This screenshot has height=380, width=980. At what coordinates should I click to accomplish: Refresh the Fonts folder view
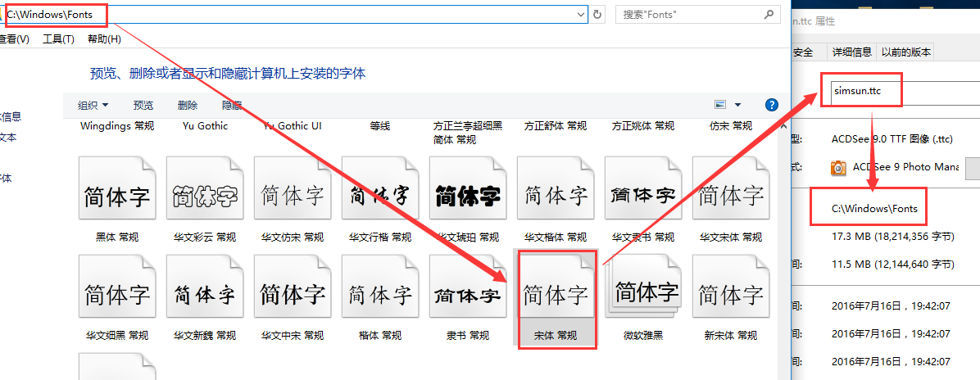point(597,15)
